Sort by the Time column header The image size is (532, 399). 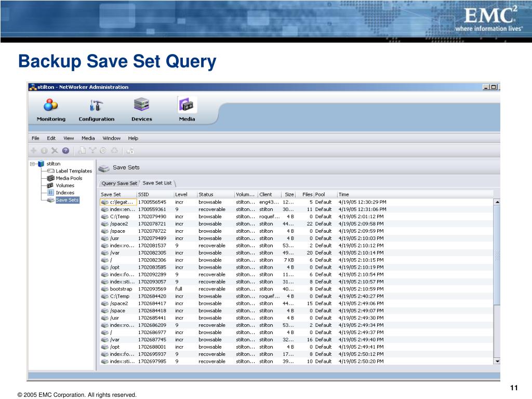(x=414, y=194)
